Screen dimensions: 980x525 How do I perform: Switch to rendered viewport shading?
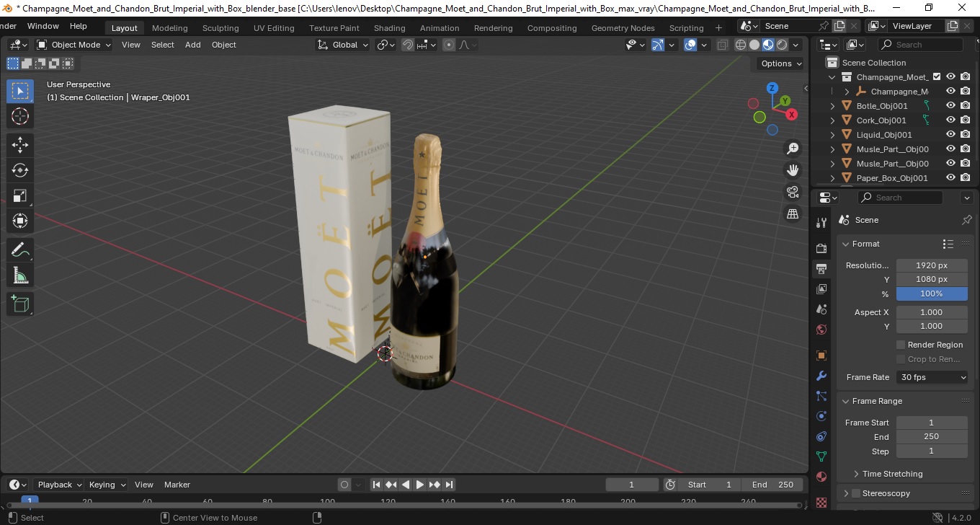click(x=782, y=45)
